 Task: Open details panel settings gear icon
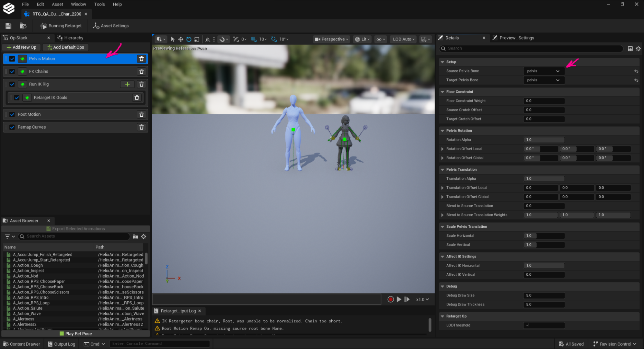[x=638, y=49]
